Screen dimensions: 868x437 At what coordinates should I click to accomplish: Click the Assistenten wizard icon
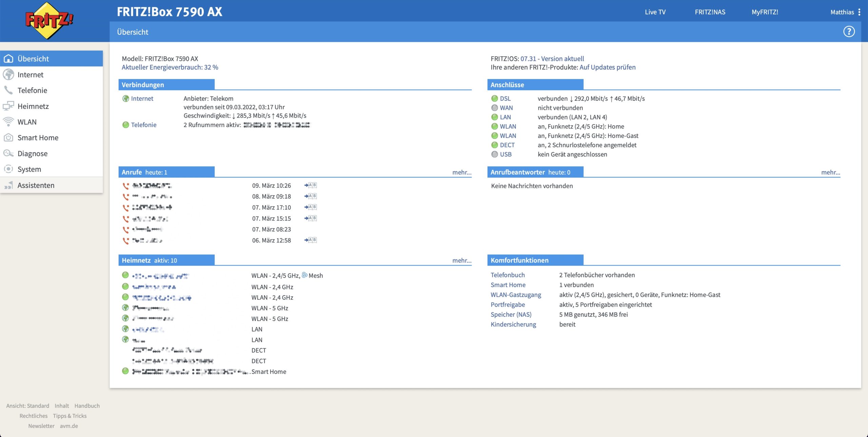click(x=8, y=185)
